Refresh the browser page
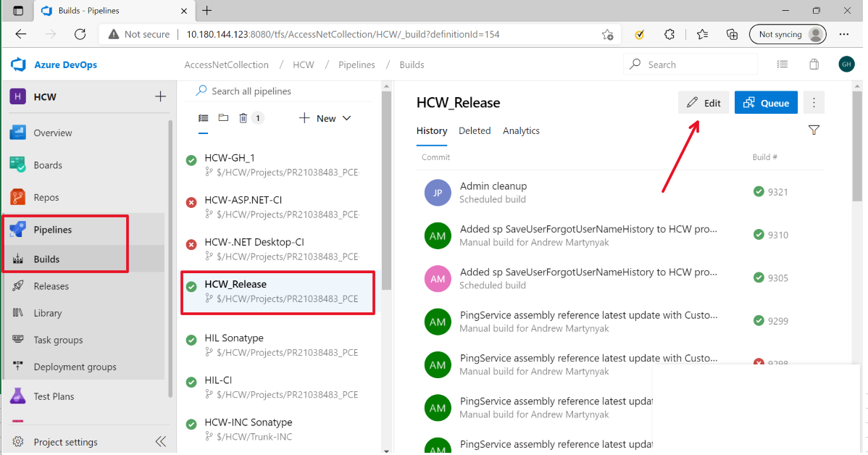This screenshot has width=868, height=455. pyautogui.click(x=80, y=34)
